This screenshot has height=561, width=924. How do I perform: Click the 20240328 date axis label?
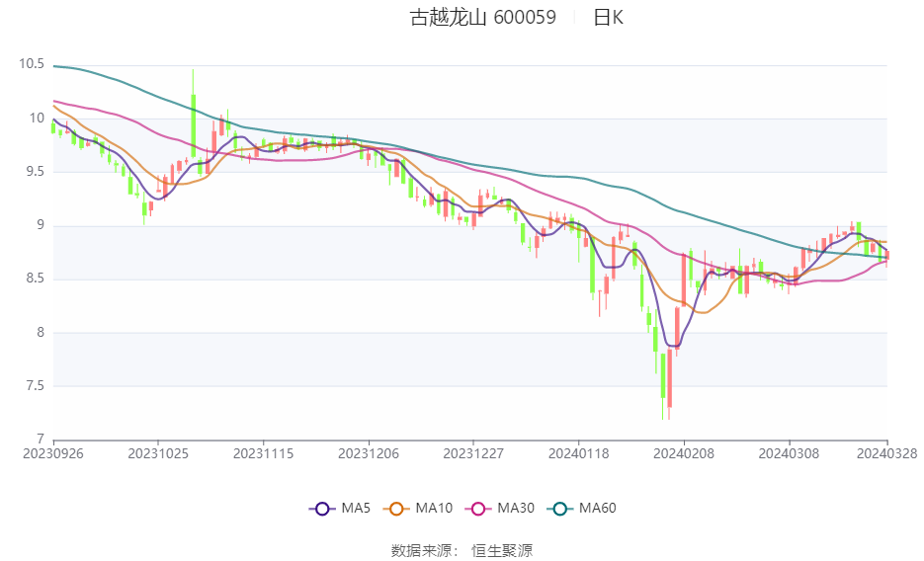pos(886,454)
